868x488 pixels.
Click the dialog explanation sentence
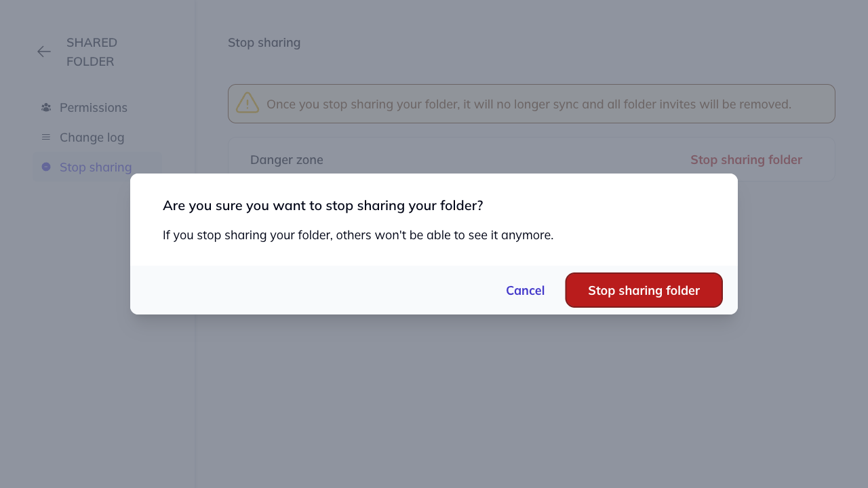[x=357, y=235]
